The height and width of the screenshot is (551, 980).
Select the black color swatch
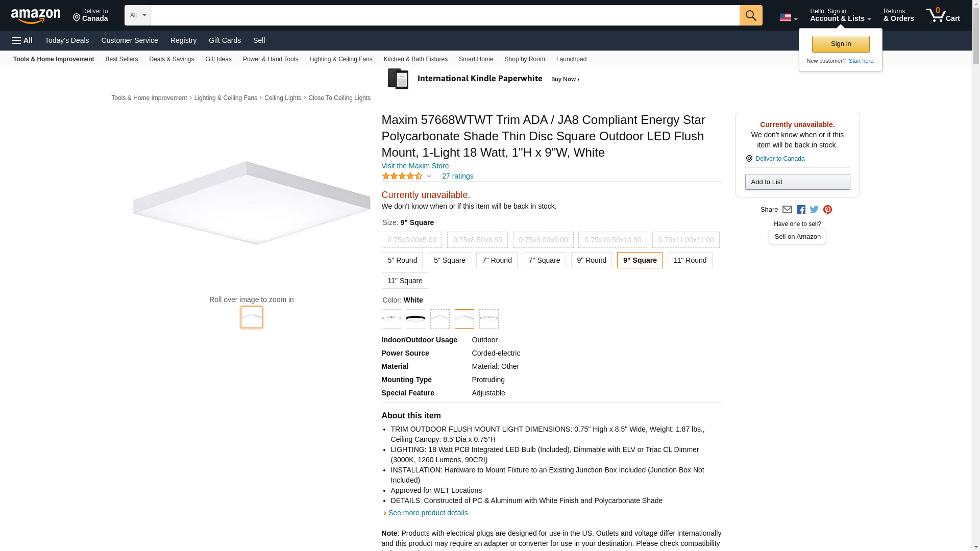pyautogui.click(x=415, y=319)
